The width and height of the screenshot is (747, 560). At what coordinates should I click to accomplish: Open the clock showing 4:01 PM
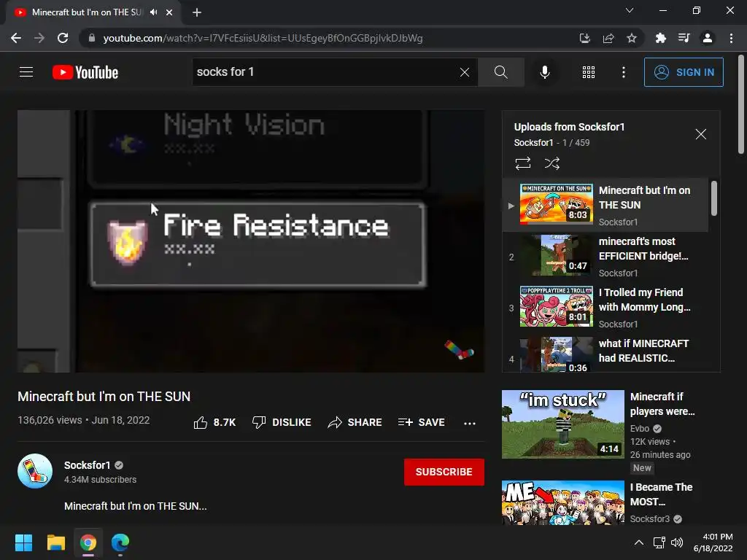pos(713,542)
